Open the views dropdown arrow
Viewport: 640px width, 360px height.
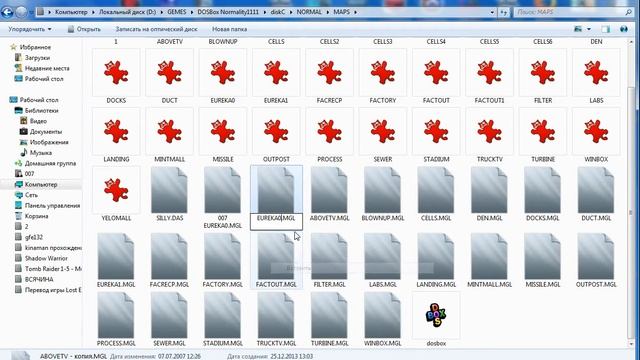tap(589, 29)
